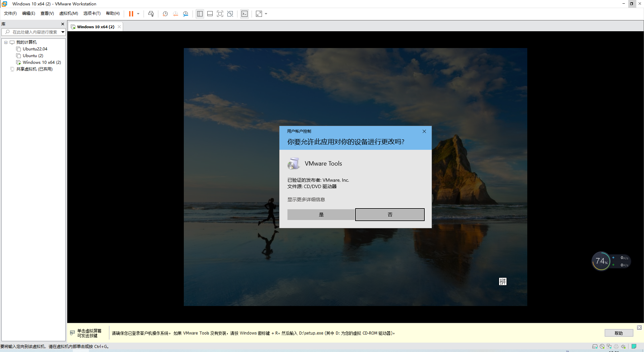Open the 选项卡(T) menu
The width and height of the screenshot is (644, 352).
[x=92, y=13]
